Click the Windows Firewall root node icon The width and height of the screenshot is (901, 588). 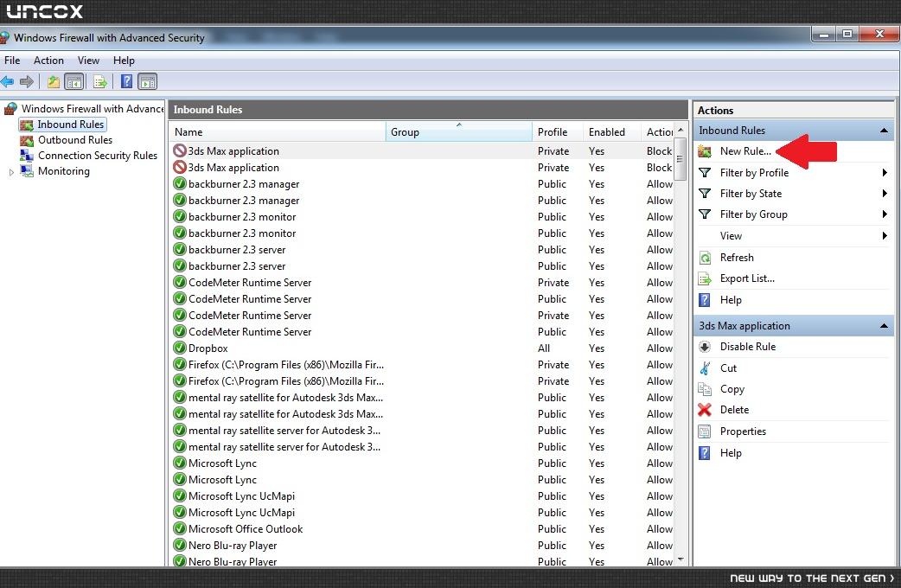[x=10, y=109]
